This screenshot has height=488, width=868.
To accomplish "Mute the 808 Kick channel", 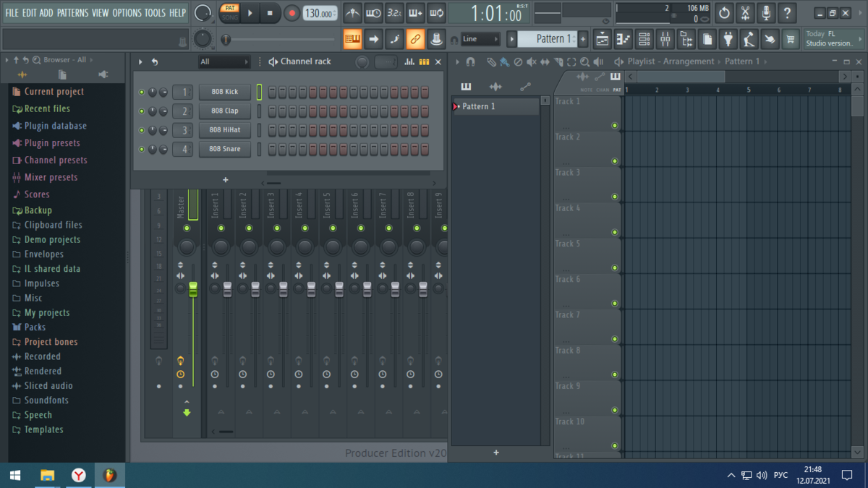I will coord(142,93).
